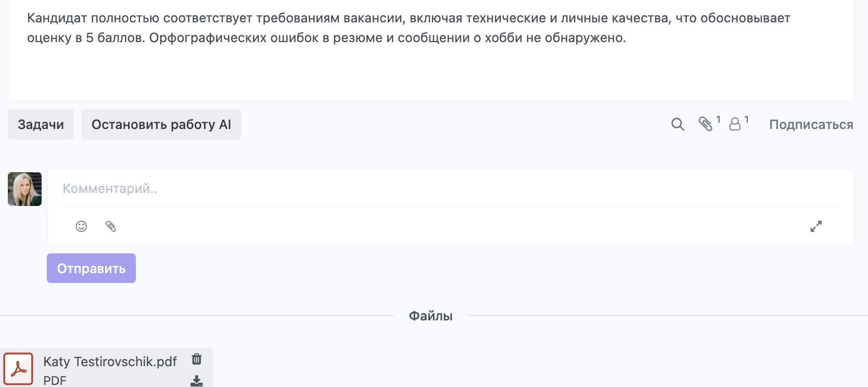Click the search magnifier icon
Viewport: 868px width, 387px height.
pyautogui.click(x=677, y=124)
